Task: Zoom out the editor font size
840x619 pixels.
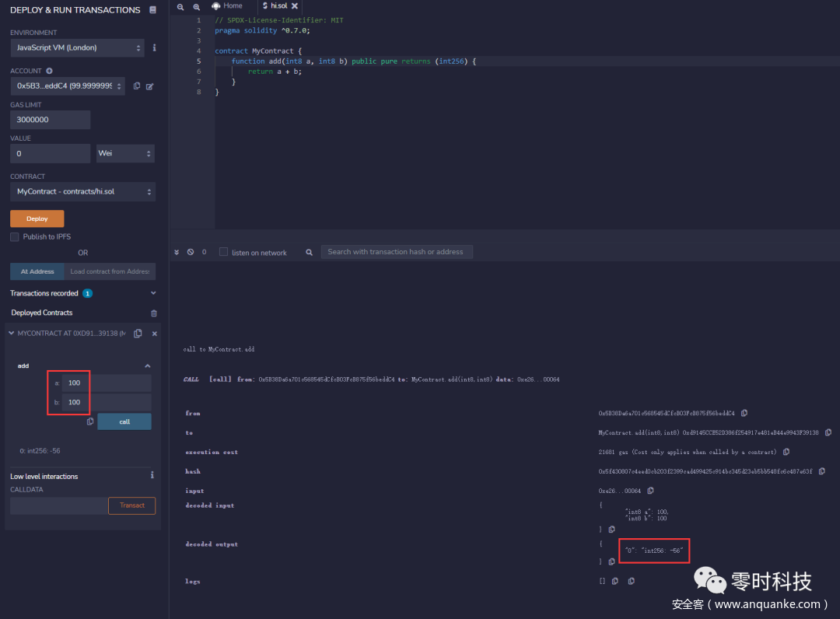Action: tap(180, 6)
